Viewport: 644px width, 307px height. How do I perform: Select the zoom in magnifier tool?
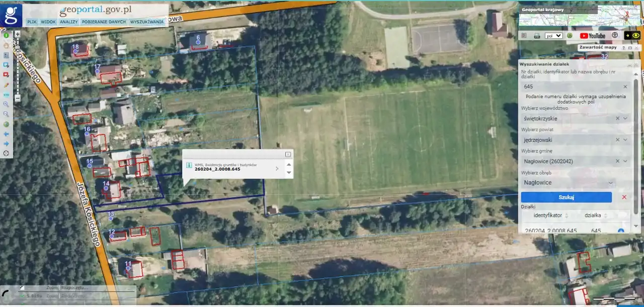[7, 104]
